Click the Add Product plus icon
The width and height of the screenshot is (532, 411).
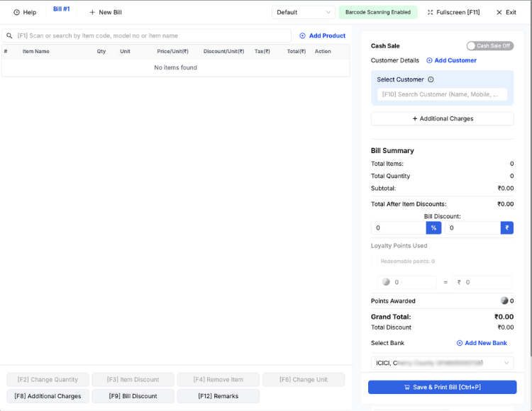302,35
